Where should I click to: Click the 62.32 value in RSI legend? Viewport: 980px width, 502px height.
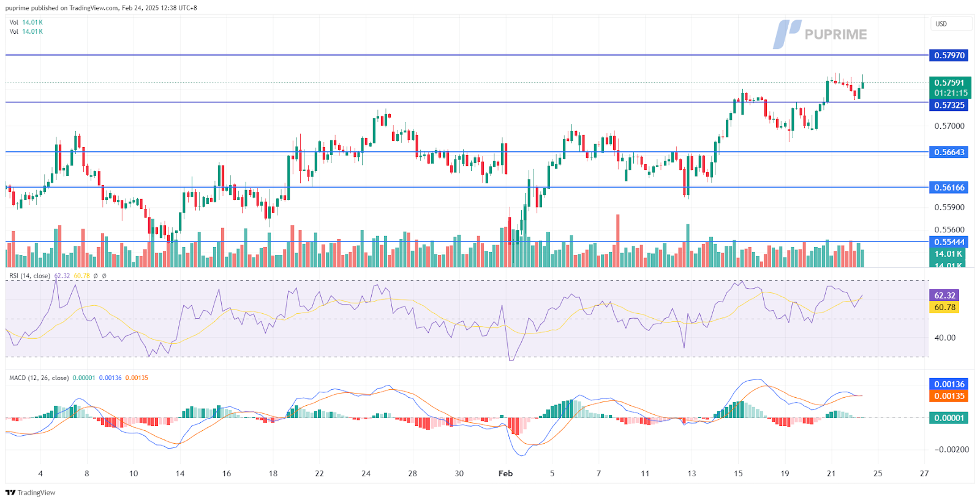62,276
